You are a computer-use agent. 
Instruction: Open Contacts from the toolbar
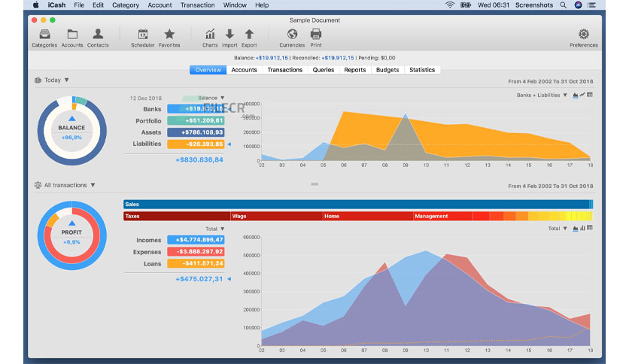tap(98, 35)
